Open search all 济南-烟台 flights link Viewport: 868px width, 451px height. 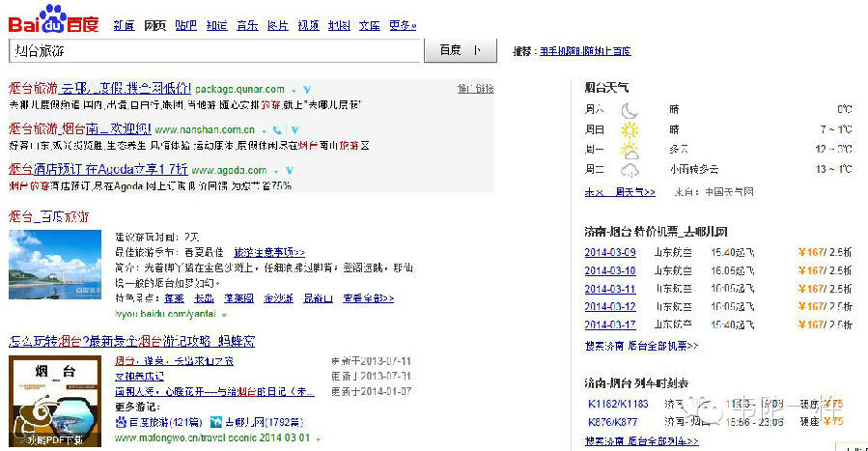tap(642, 346)
